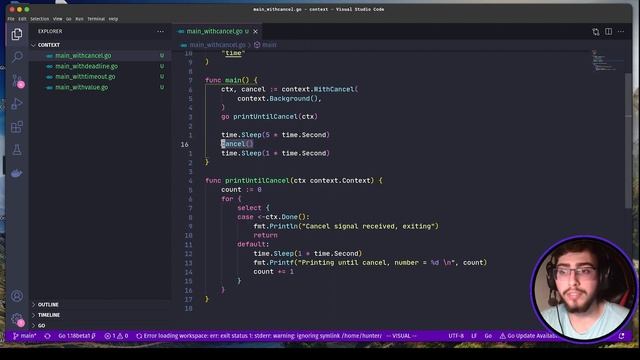Click the EXPLORER panel title

click(50, 31)
